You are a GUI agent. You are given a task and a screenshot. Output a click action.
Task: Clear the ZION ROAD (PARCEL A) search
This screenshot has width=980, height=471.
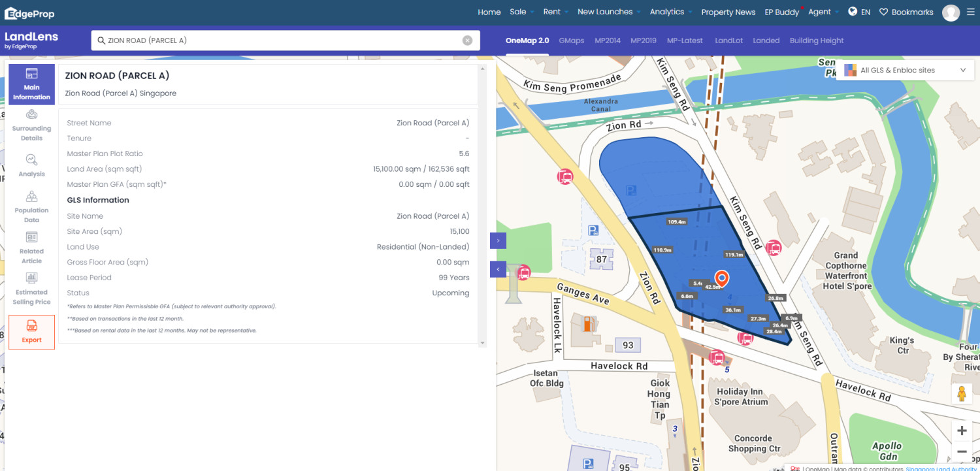tap(467, 41)
